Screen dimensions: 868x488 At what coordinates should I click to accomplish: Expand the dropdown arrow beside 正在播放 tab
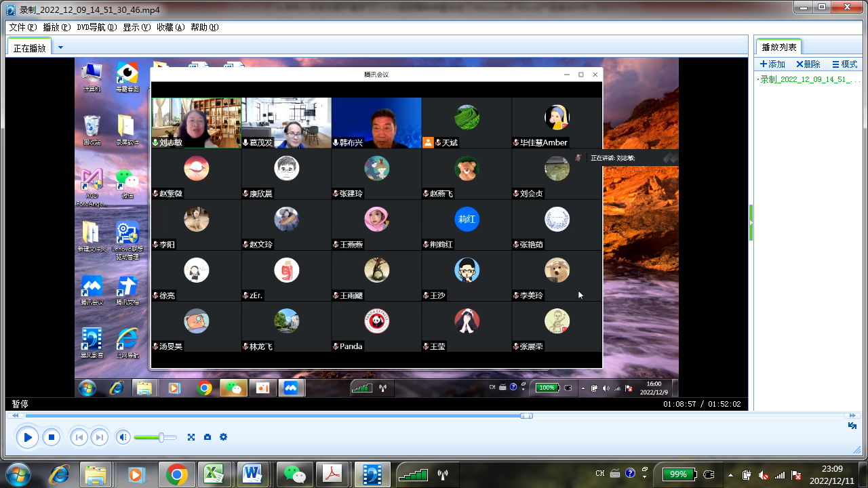[60, 47]
